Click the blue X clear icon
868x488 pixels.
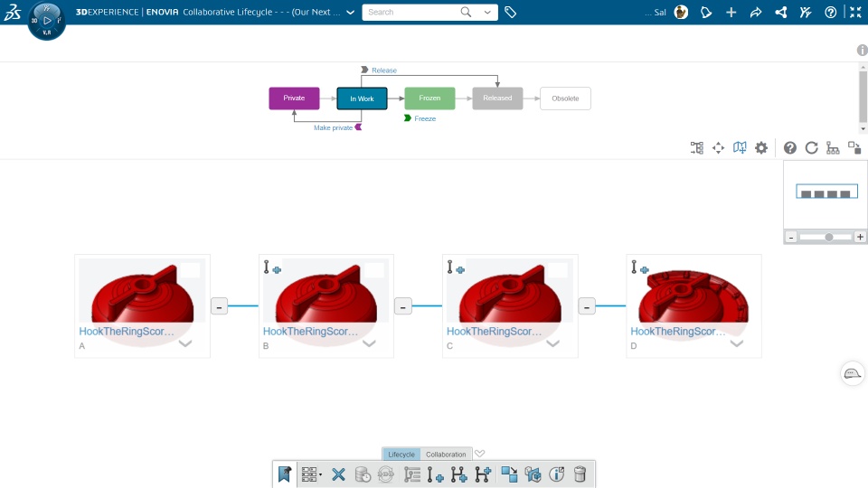tap(338, 474)
